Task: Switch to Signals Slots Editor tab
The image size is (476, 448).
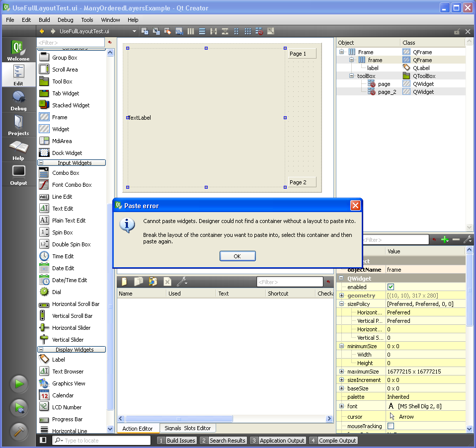Action: [x=187, y=428]
